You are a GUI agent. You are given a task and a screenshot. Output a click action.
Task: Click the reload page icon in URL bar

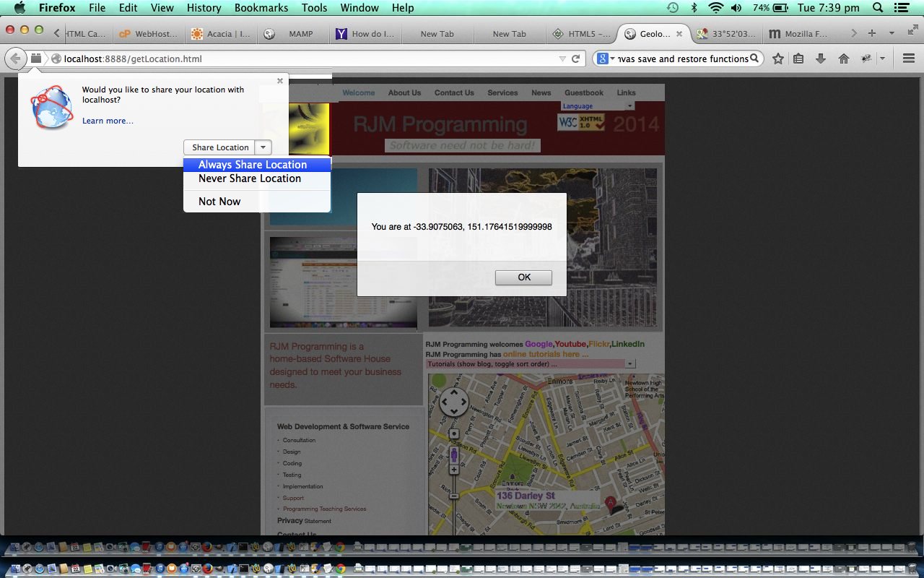(x=576, y=59)
